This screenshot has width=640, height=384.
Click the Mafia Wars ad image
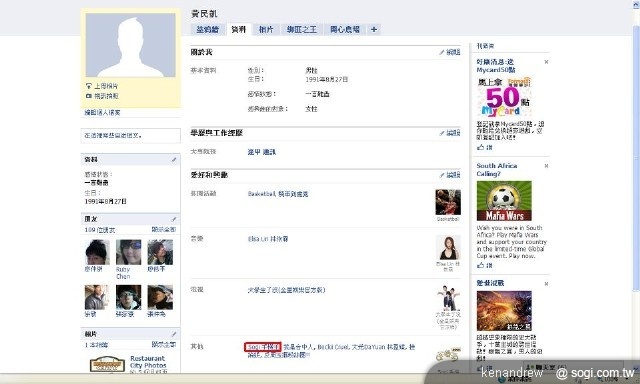(x=504, y=201)
